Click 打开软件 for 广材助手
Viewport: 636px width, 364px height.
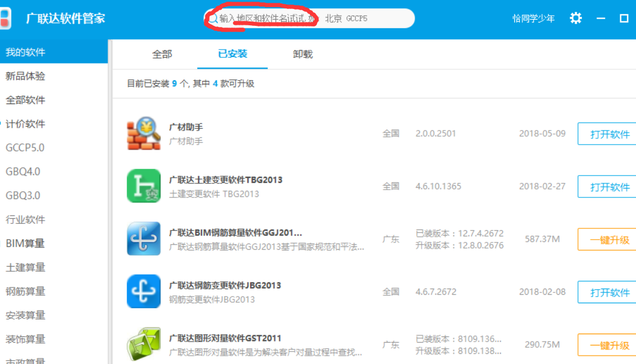[607, 133]
